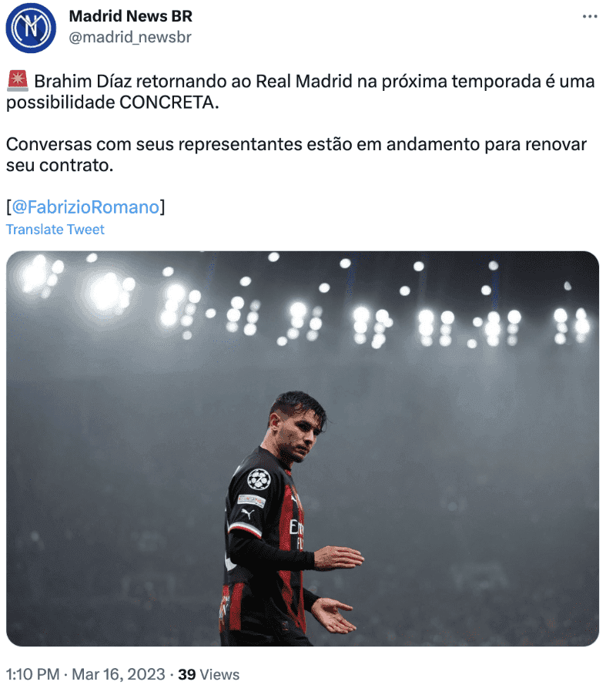Select Translate Tweet

(55, 230)
